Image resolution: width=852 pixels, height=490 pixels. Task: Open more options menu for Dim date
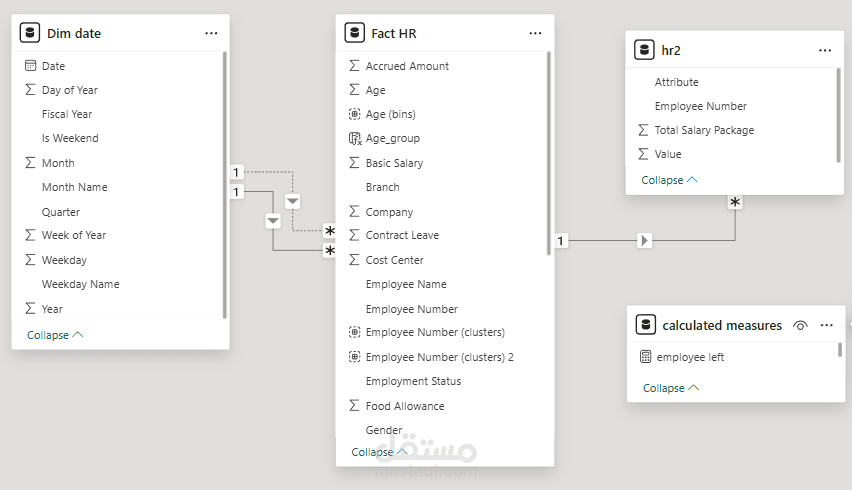tap(211, 33)
